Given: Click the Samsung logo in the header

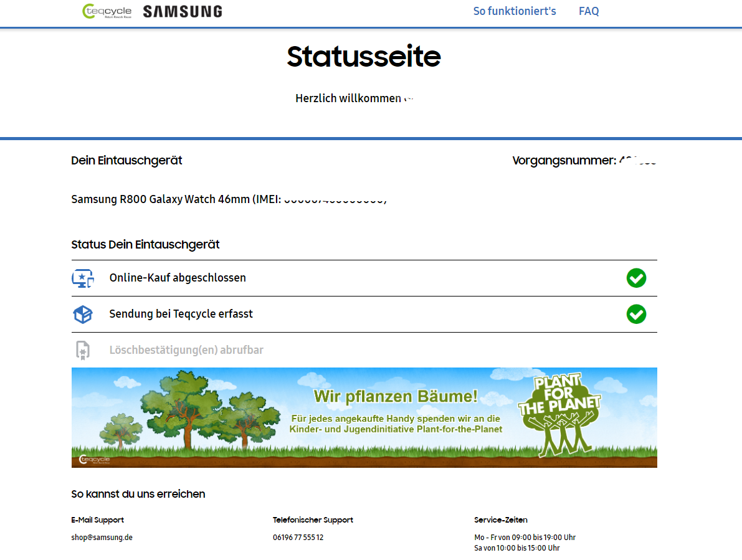Looking at the screenshot, I should (182, 11).
